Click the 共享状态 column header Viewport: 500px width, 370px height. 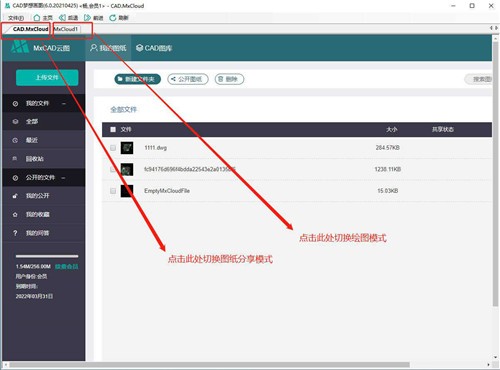coord(443,129)
